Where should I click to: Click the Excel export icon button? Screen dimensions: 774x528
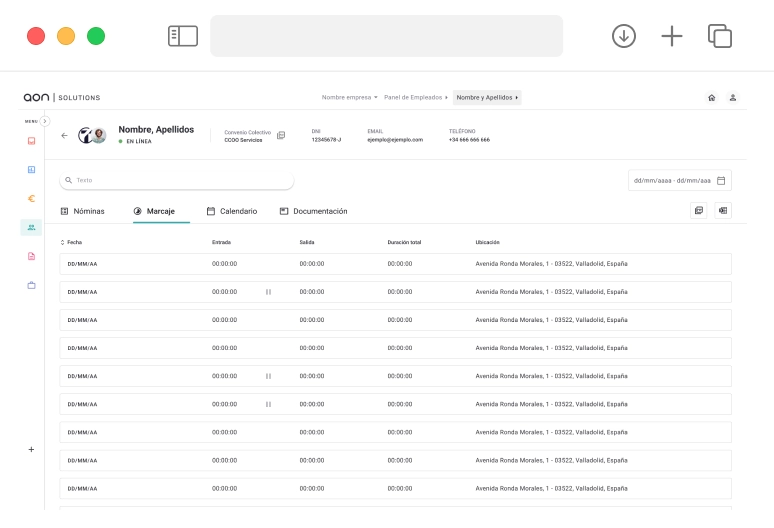(723, 211)
